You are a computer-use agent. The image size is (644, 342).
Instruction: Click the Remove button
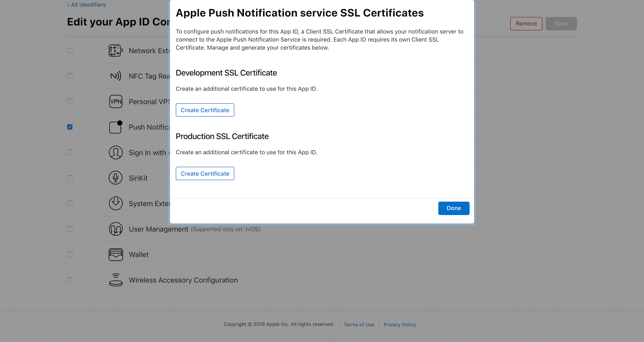point(526,23)
